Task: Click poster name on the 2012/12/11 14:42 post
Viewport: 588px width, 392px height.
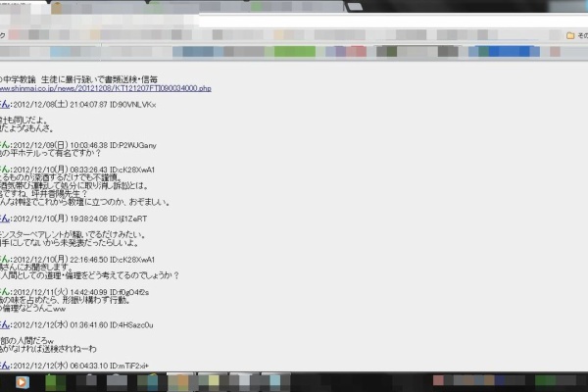Action: (x=4, y=291)
